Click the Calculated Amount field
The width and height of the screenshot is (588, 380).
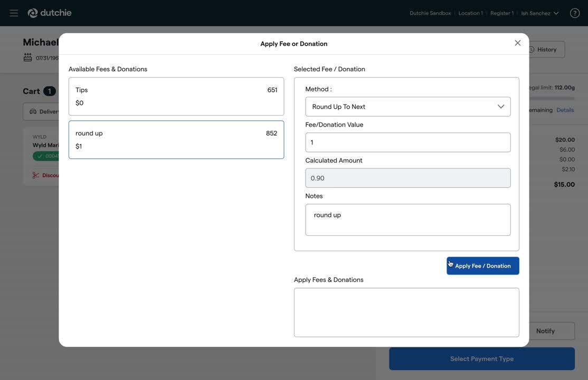[407, 178]
